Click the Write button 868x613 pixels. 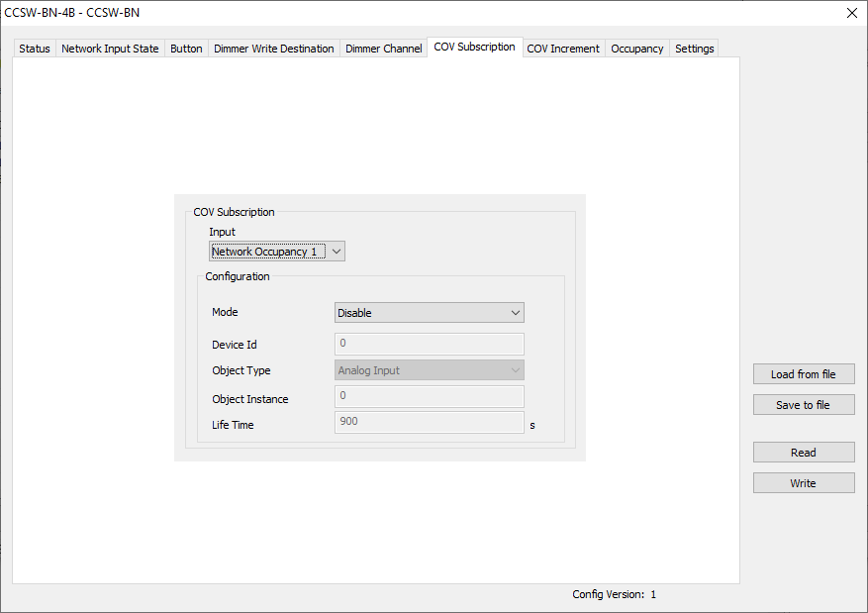coord(804,483)
